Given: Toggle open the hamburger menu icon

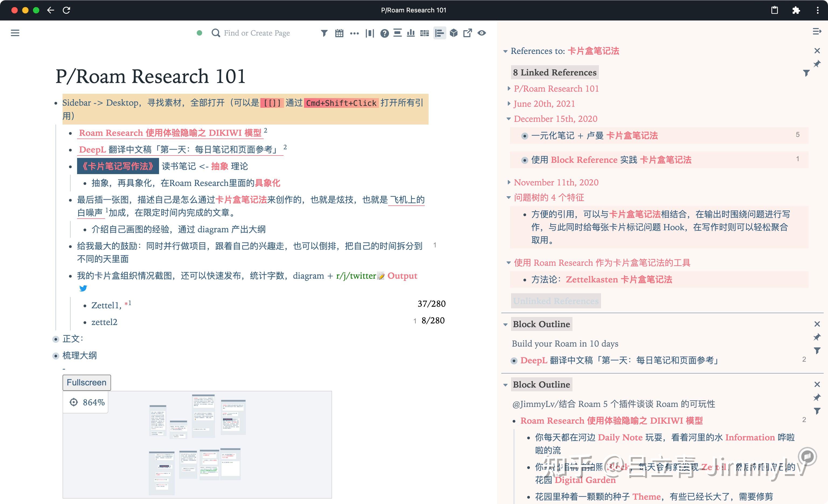Looking at the screenshot, I should pyautogui.click(x=15, y=33).
